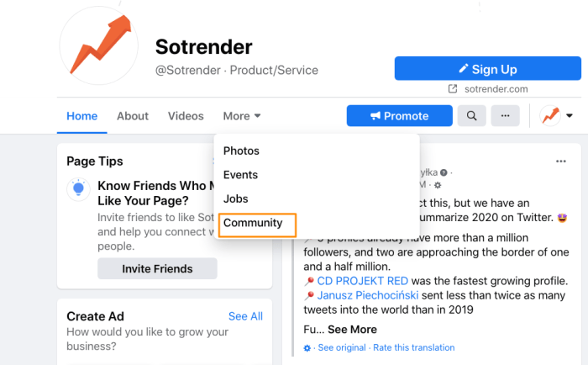Select Community from the More menu

point(253,223)
